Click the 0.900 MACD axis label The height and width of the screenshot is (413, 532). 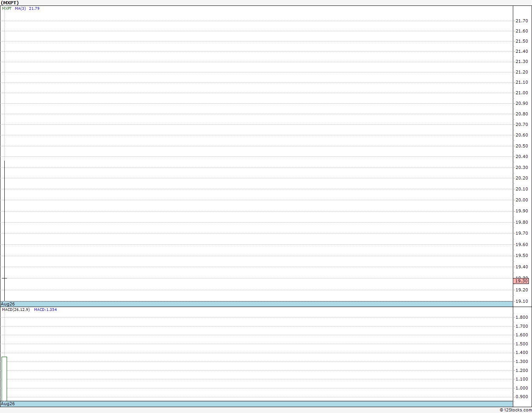[521, 397]
